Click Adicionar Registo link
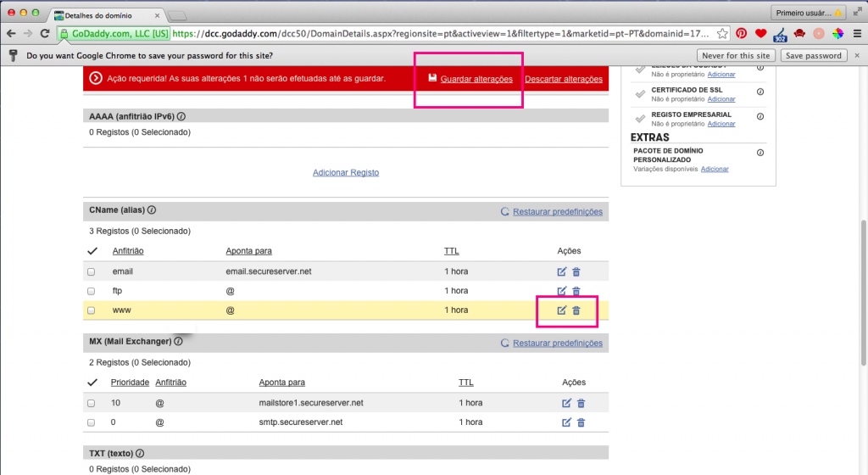Screen dimensions: 868x475 click(x=346, y=173)
